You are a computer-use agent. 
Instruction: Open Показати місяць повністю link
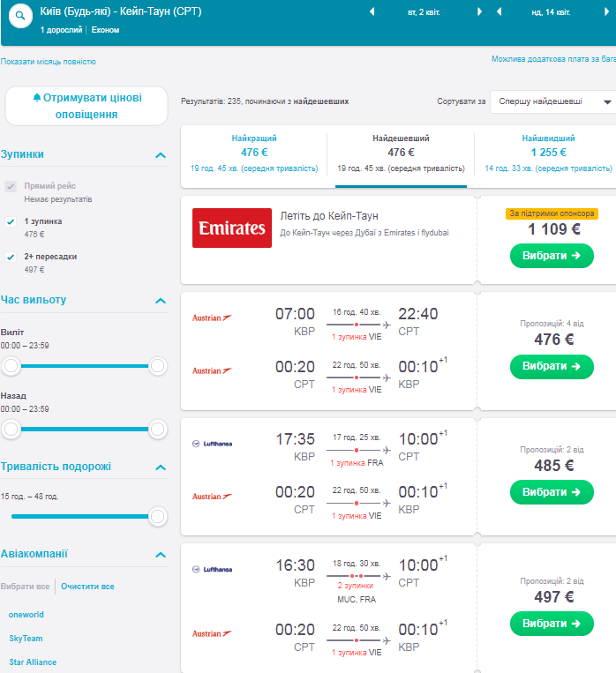click(x=49, y=62)
